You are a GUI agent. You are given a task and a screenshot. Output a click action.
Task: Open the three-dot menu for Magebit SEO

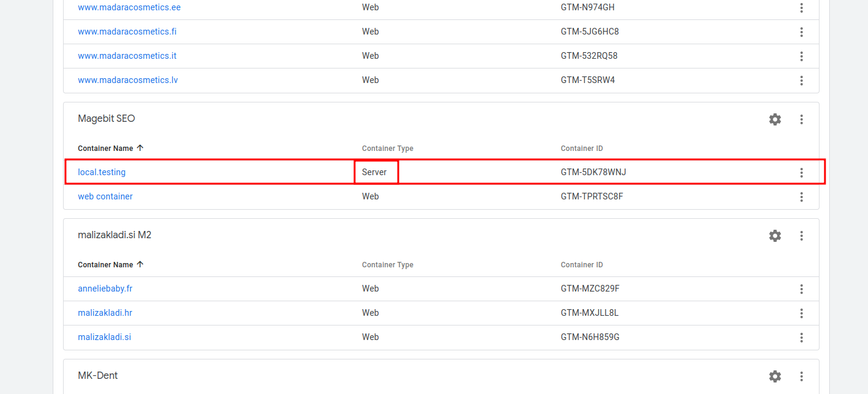pyautogui.click(x=801, y=119)
